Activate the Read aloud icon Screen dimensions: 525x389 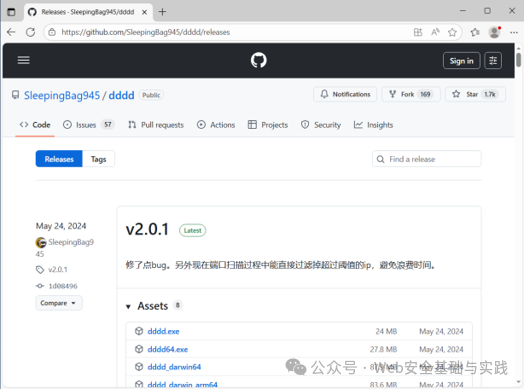(435, 32)
